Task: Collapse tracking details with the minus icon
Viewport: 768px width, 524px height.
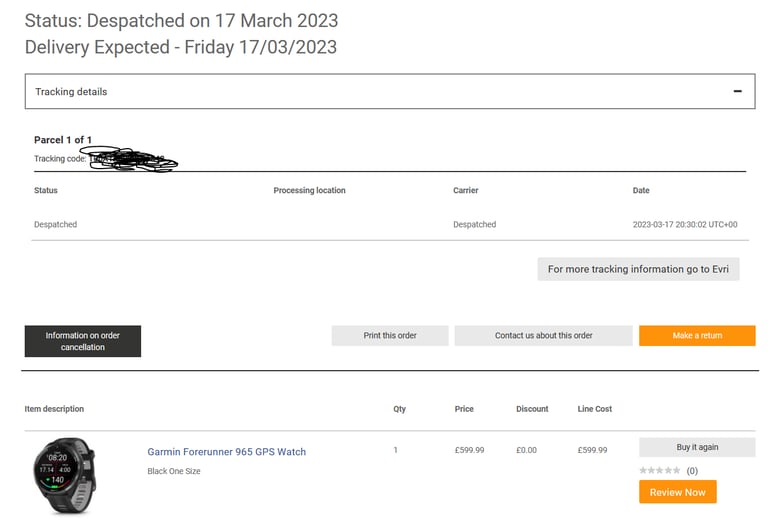Action: (x=738, y=91)
